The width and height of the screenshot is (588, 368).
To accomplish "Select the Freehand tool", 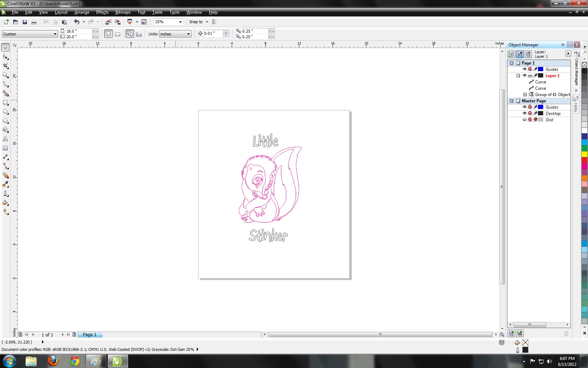I will pos(6,84).
